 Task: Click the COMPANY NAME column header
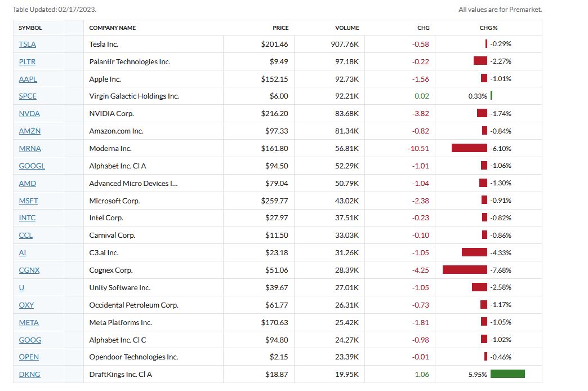pyautogui.click(x=113, y=28)
